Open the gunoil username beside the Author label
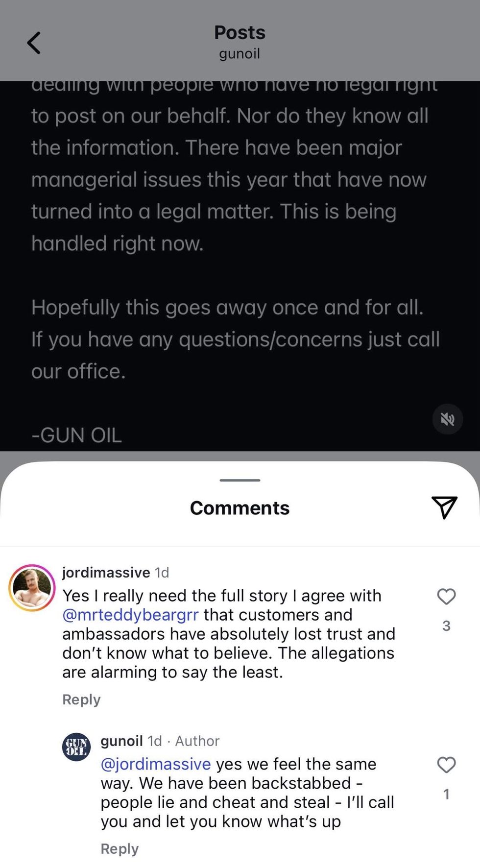Screen dimensions: 480x868 coord(121,741)
